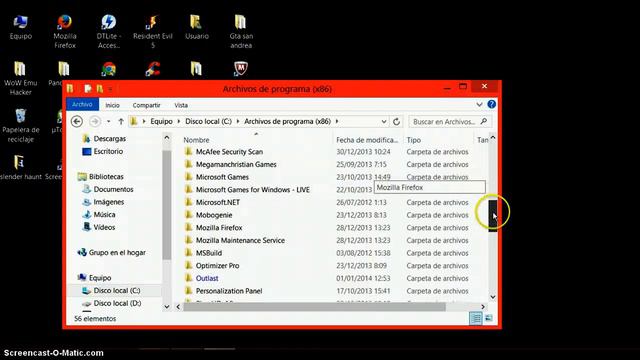Open the DTLite desktop shortcut
Image resolution: width=640 pixels, height=360 pixels.
tap(109, 31)
